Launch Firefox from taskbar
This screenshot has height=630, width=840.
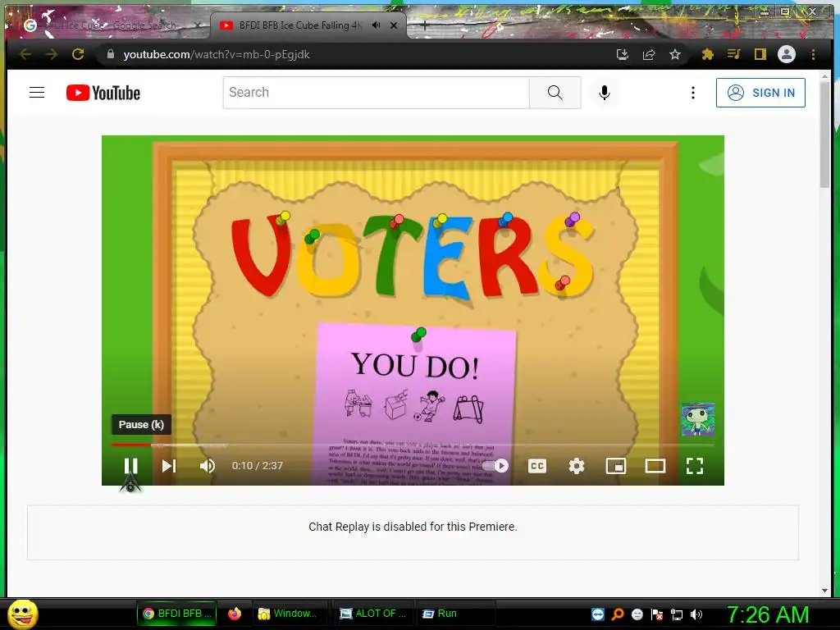(235, 614)
